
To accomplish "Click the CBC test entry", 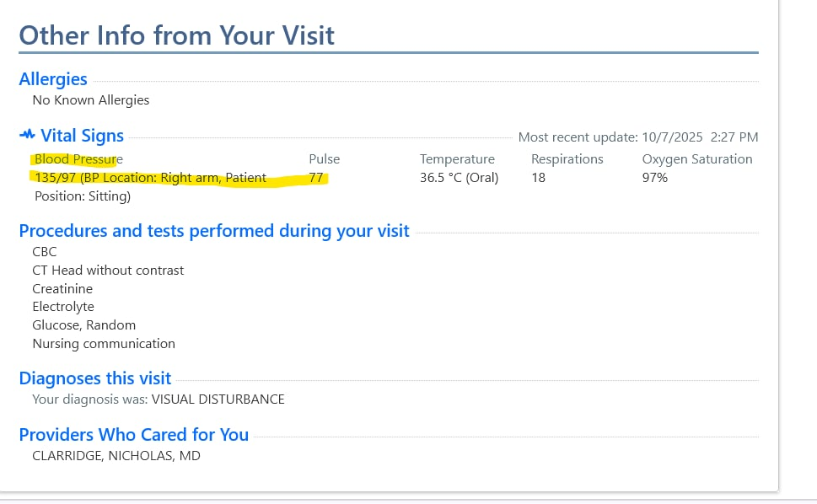I will point(45,252).
